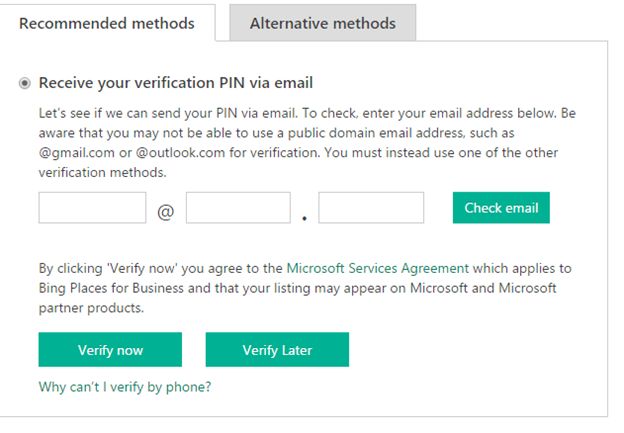
Task: Open 'Why can't I verify by phone?' link
Action: coord(125,387)
